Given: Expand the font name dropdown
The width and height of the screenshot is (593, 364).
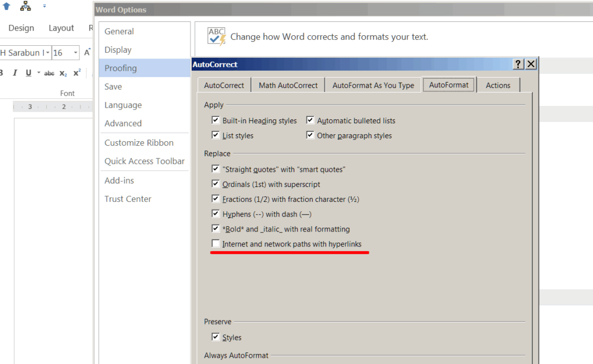Looking at the screenshot, I should click(x=47, y=53).
